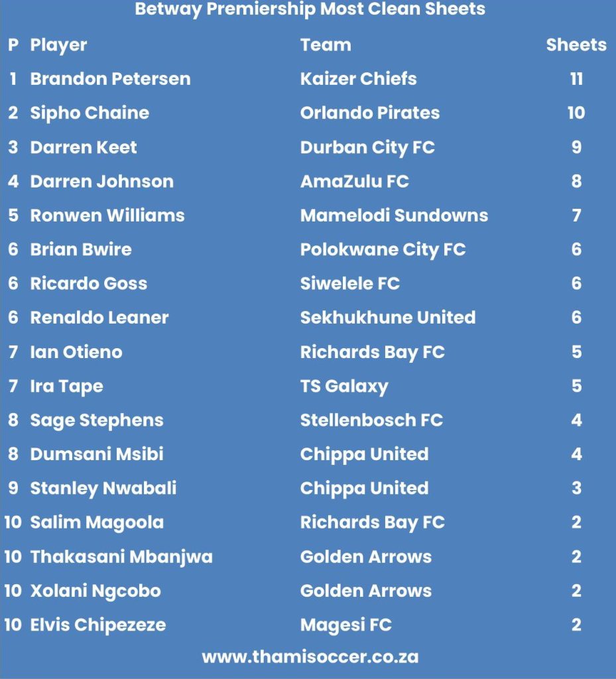Select Sipho Chaine in the player list
The height and width of the screenshot is (679, 616).
click(90, 113)
